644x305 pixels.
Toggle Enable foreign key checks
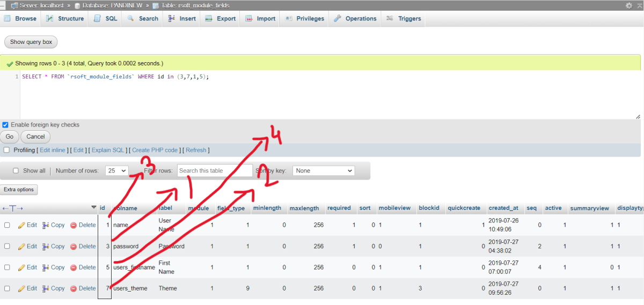click(x=5, y=125)
